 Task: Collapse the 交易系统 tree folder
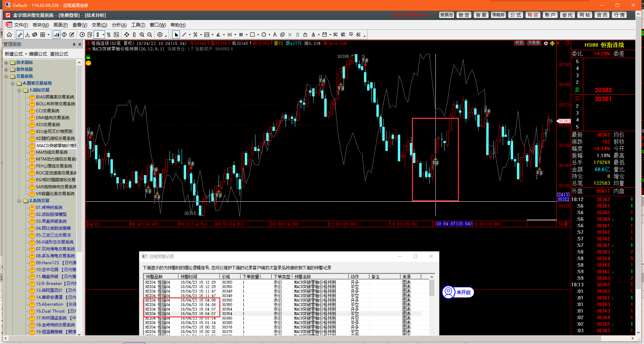click(x=6, y=76)
